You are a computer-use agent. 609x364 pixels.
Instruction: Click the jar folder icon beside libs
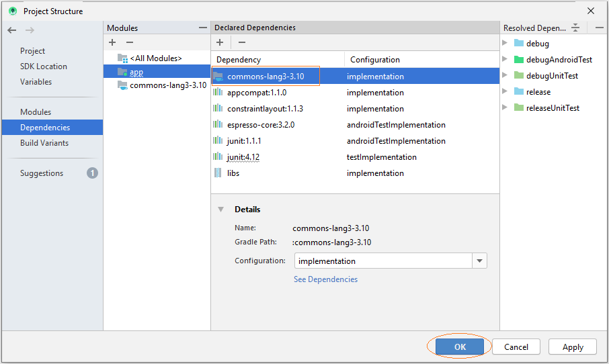pos(218,173)
